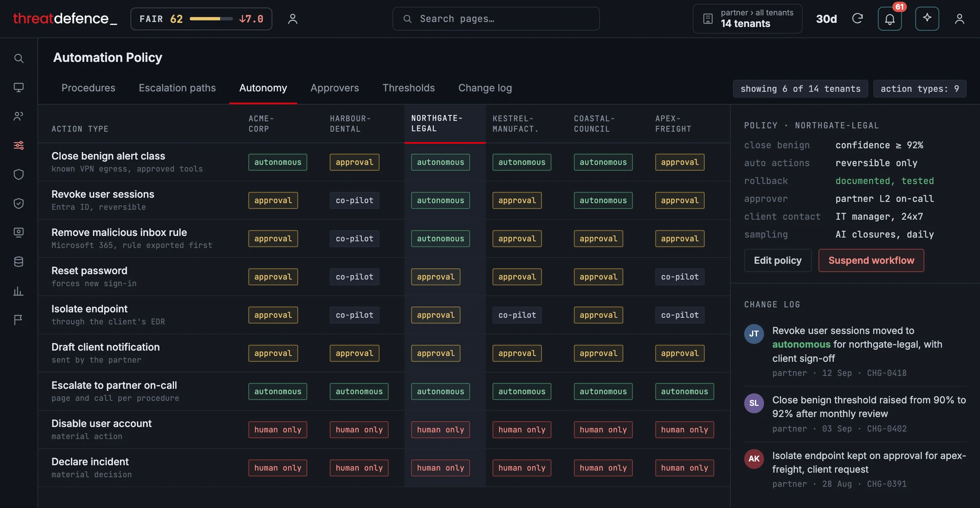The height and width of the screenshot is (508, 980).
Task: Switch to the Escalation paths tab
Action: 177,88
